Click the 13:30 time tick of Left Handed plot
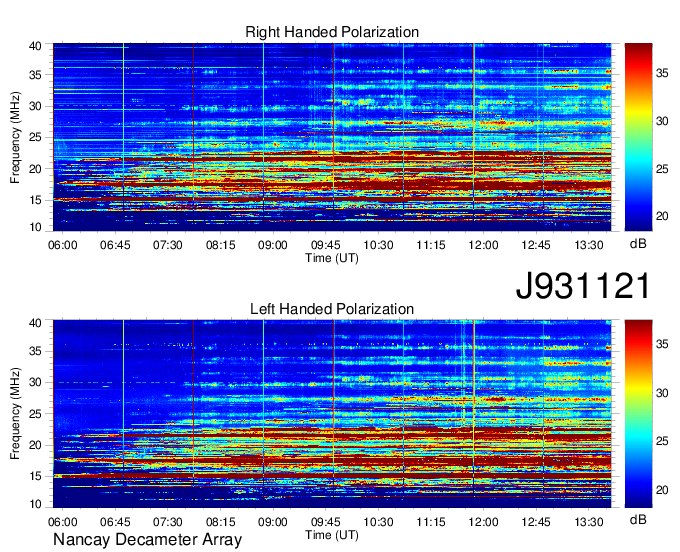680x552 pixels. click(x=588, y=522)
